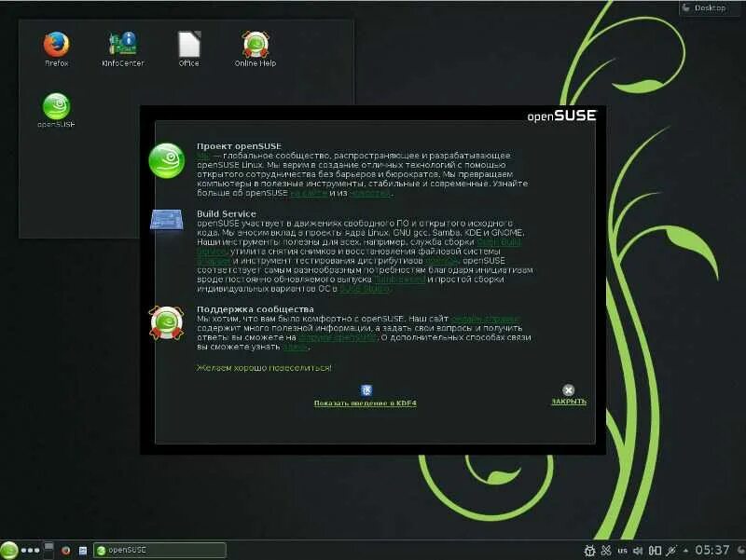Screen dimensions: 746x560
Task: Click the disconnected network tray icon
Action: pyautogui.click(x=671, y=551)
